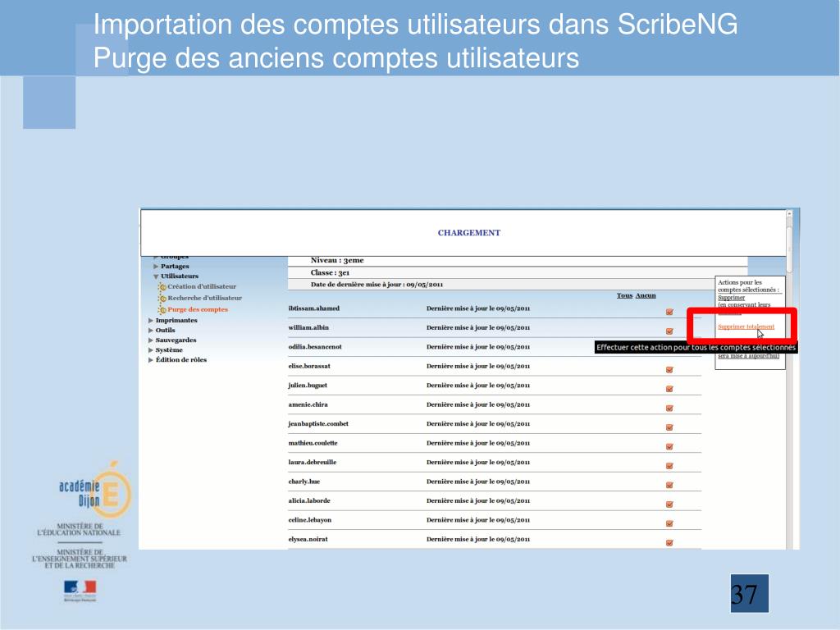Image resolution: width=840 pixels, height=630 pixels.
Task: Click the update date for elysea.noirat
Action: [x=478, y=540]
